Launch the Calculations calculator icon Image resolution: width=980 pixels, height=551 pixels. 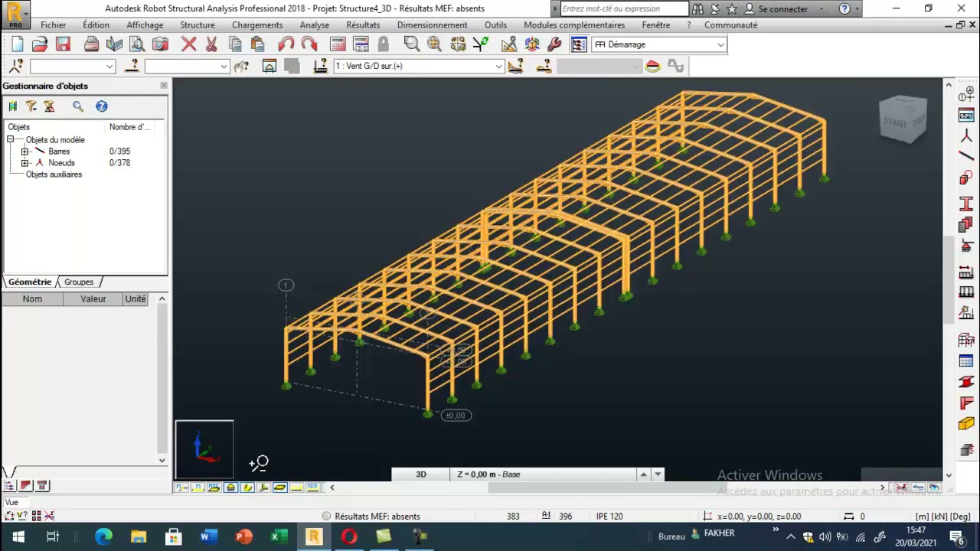point(338,44)
